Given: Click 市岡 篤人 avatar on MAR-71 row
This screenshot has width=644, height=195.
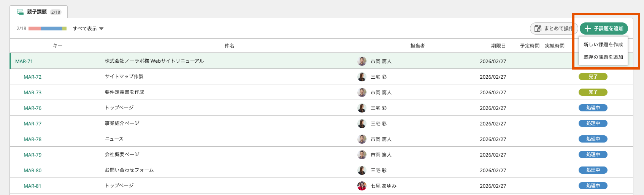Looking at the screenshot, I should coord(362,61).
